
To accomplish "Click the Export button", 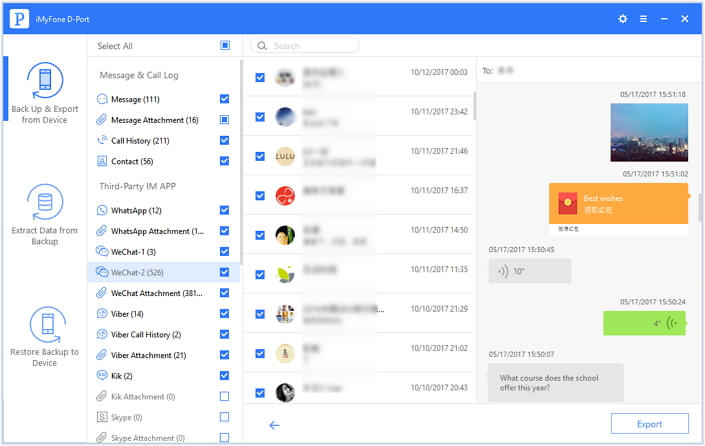I will (649, 424).
